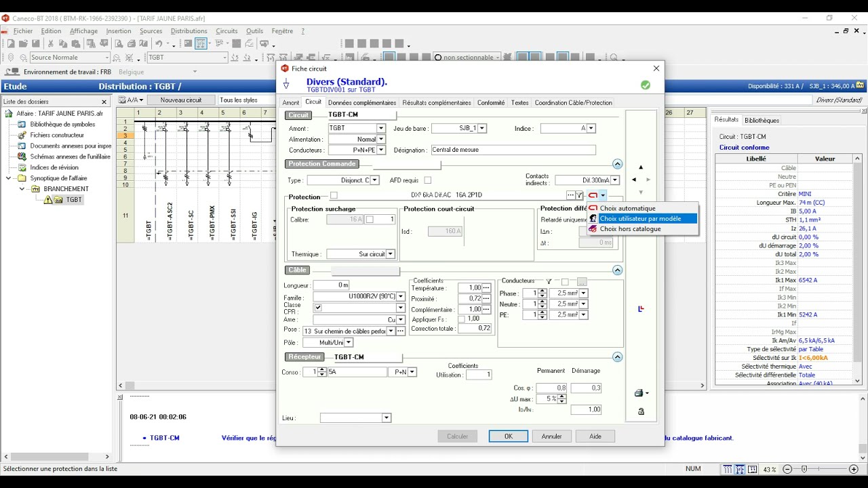The height and width of the screenshot is (488, 868).
Task: Click the zoom in plus icon in status bar
Action: (854, 469)
